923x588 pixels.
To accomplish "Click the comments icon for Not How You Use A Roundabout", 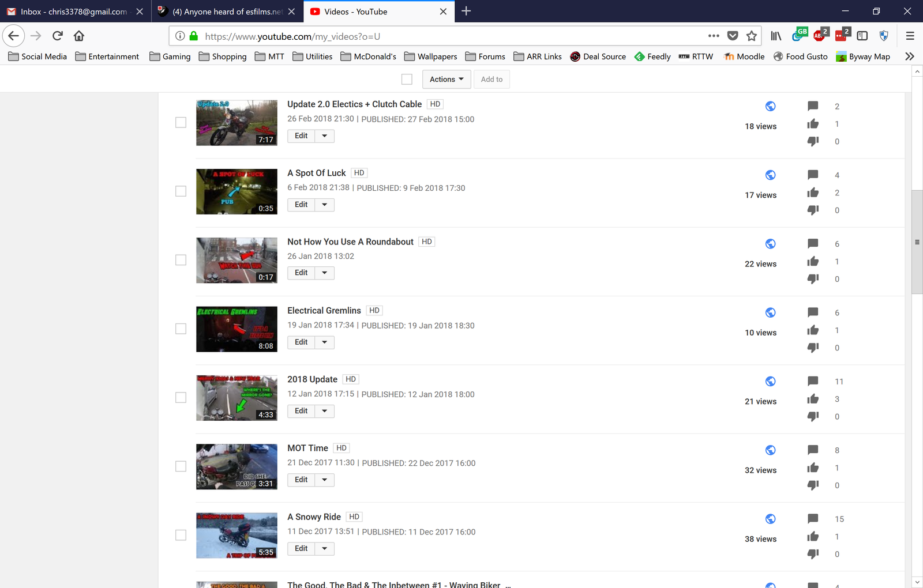I will pyautogui.click(x=813, y=243).
